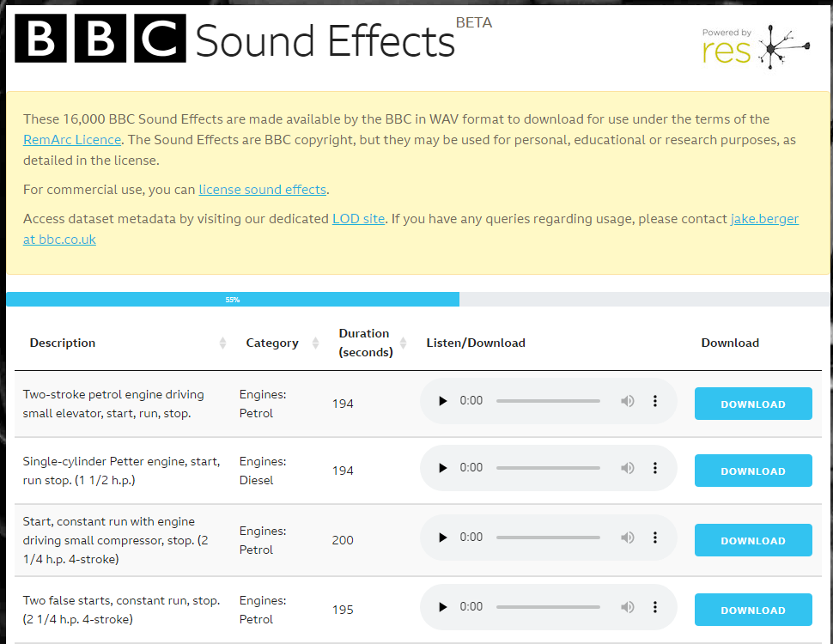Screen dimensions: 833x644
Task: Click the BBC logo in the header
Action: coord(100,39)
